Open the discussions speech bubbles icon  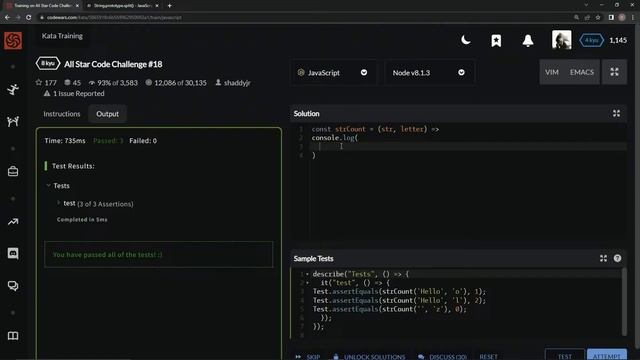pyautogui.click(x=13, y=286)
